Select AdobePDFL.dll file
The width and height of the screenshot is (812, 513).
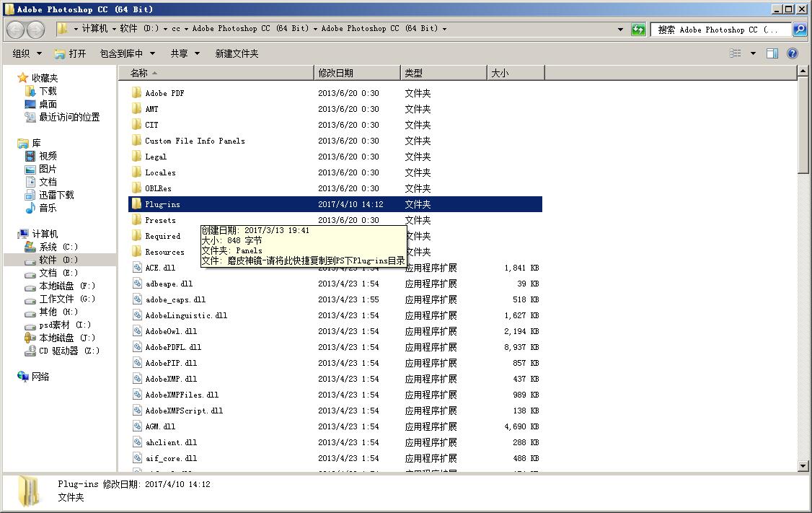173,347
